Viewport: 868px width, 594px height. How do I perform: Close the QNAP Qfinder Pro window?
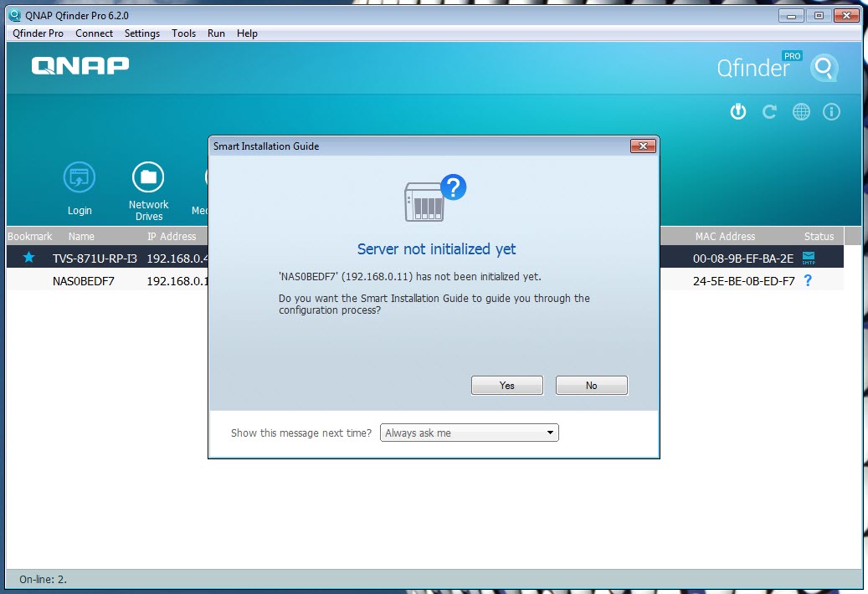[x=846, y=16]
